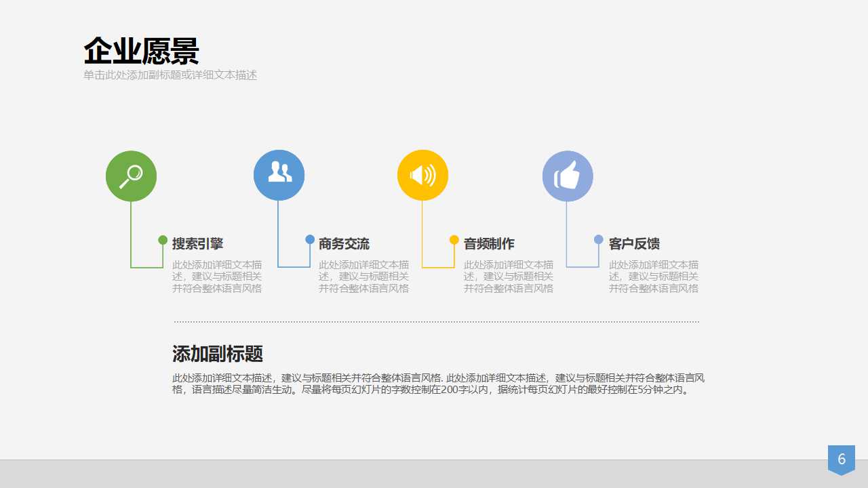868x488 pixels.
Task: Click the green dot under search icon
Action: click(162, 239)
